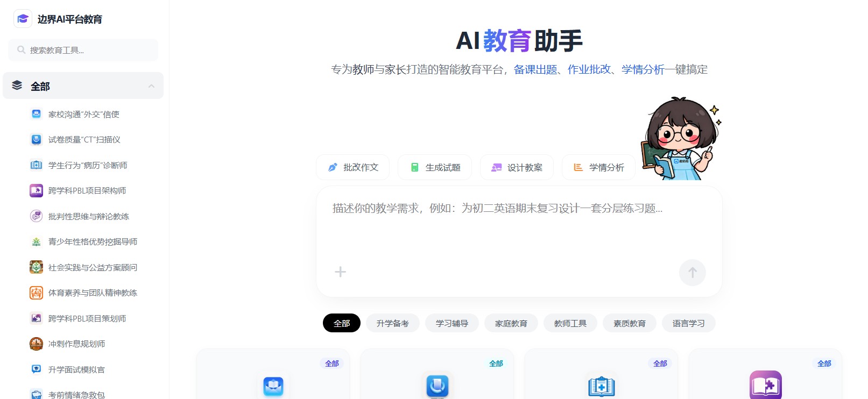The width and height of the screenshot is (868, 399).
Task: Open the 体育素养与团队精神教练 orange icon
Action: pyautogui.click(x=36, y=293)
